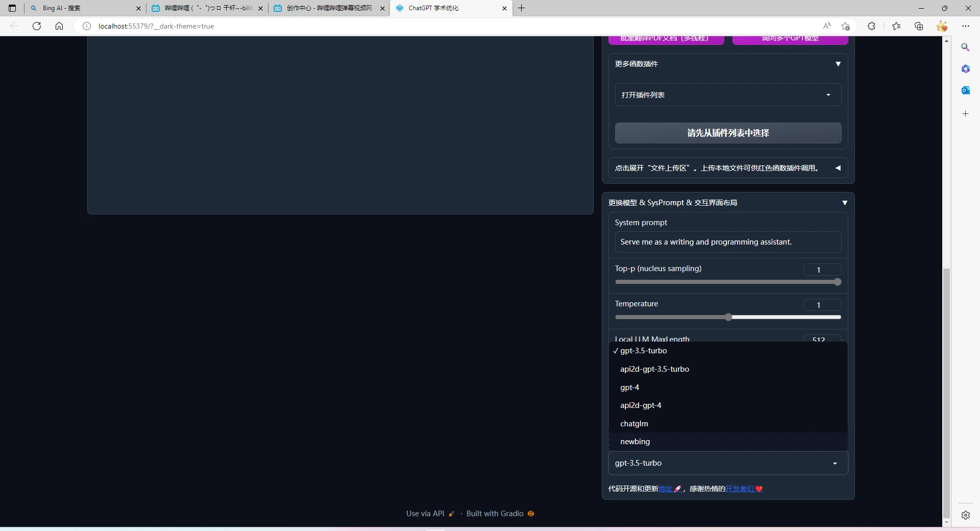This screenshot has height=531, width=980.
Task: Open sidebar settings gear icon
Action: (x=965, y=515)
